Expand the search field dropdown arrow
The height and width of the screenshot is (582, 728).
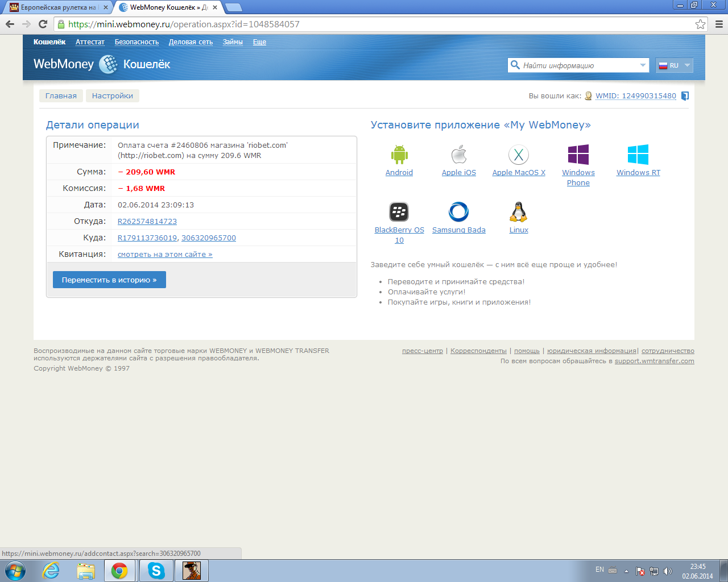(x=643, y=65)
